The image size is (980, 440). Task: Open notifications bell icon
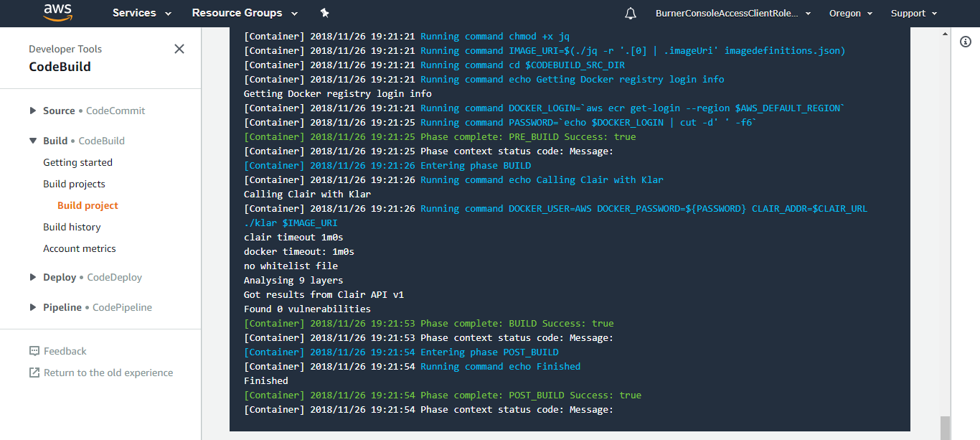(631, 13)
